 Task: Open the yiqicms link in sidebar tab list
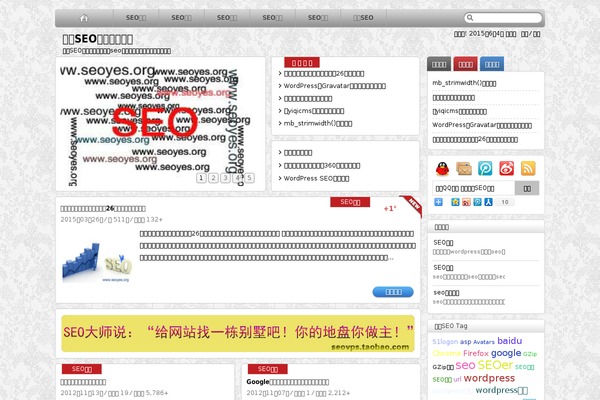point(460,111)
